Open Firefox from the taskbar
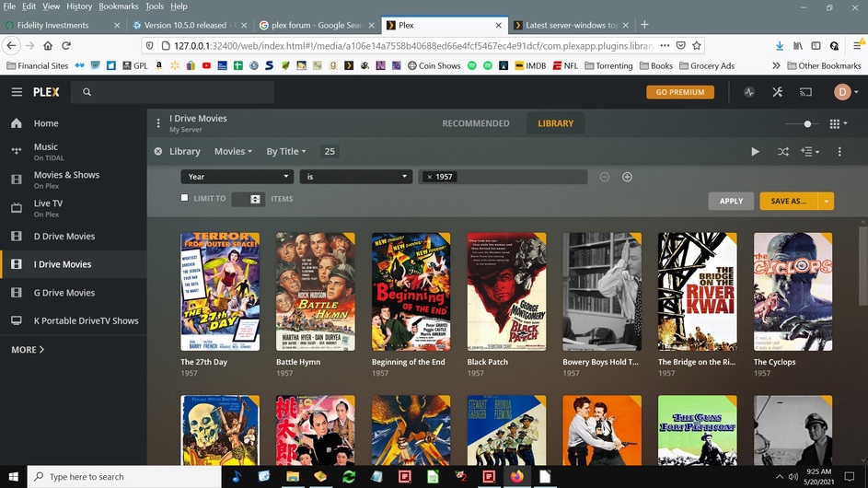Image resolution: width=868 pixels, height=488 pixels. point(517,476)
